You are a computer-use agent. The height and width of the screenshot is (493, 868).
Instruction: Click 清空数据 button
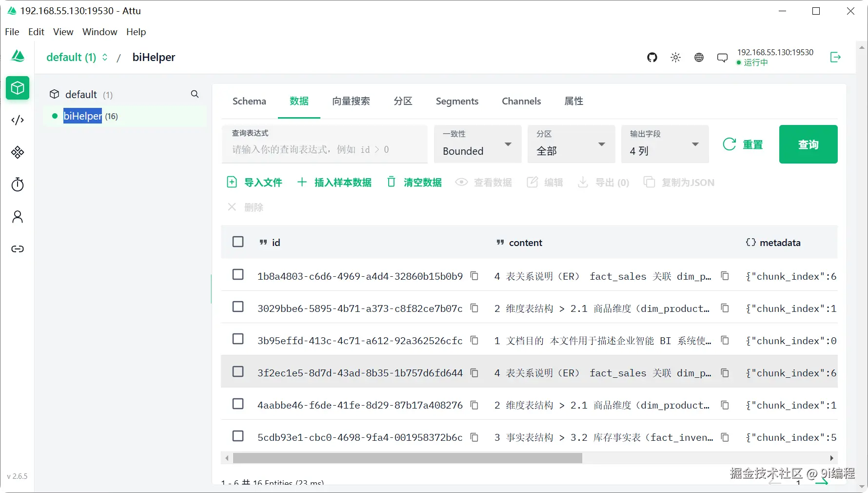(x=414, y=182)
